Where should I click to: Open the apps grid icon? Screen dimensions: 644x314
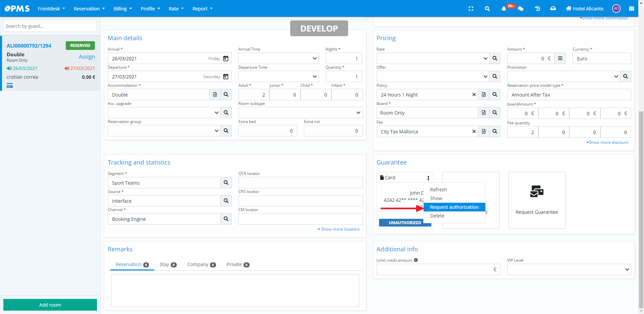click(x=631, y=9)
